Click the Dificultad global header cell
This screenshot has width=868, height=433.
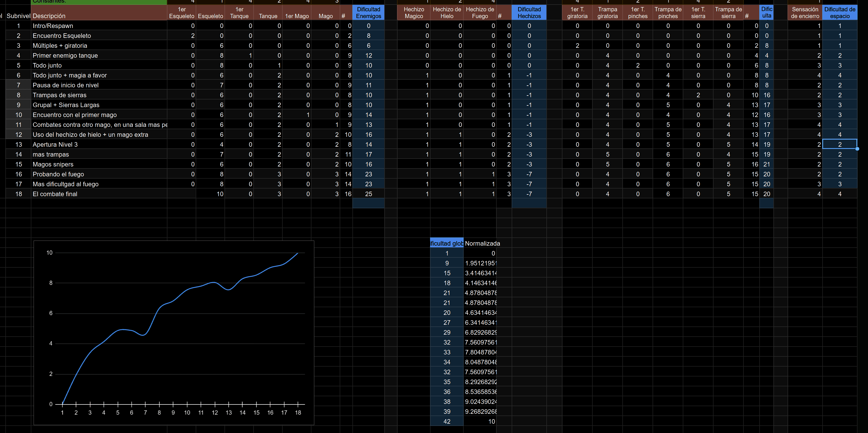pos(447,243)
